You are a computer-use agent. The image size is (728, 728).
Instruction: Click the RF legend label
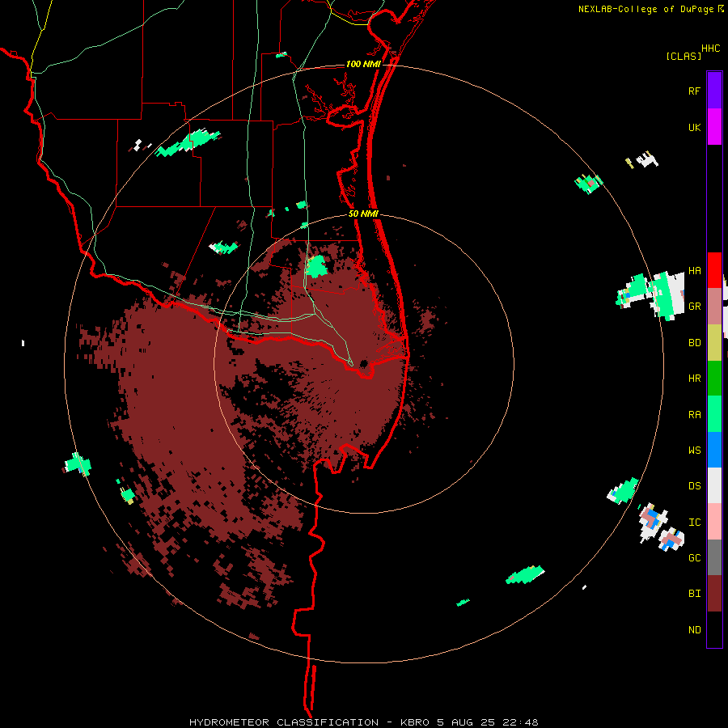[694, 91]
